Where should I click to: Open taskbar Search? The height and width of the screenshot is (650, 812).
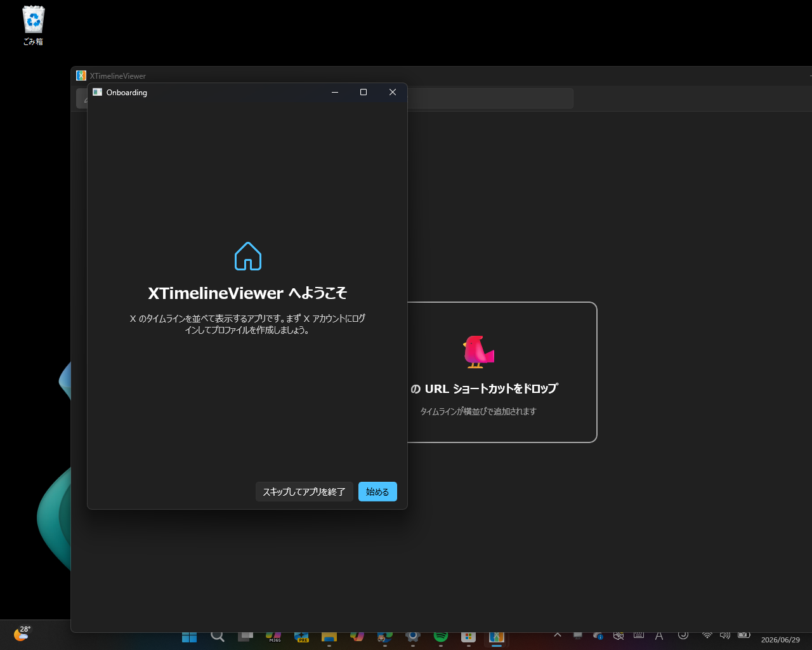(x=218, y=636)
